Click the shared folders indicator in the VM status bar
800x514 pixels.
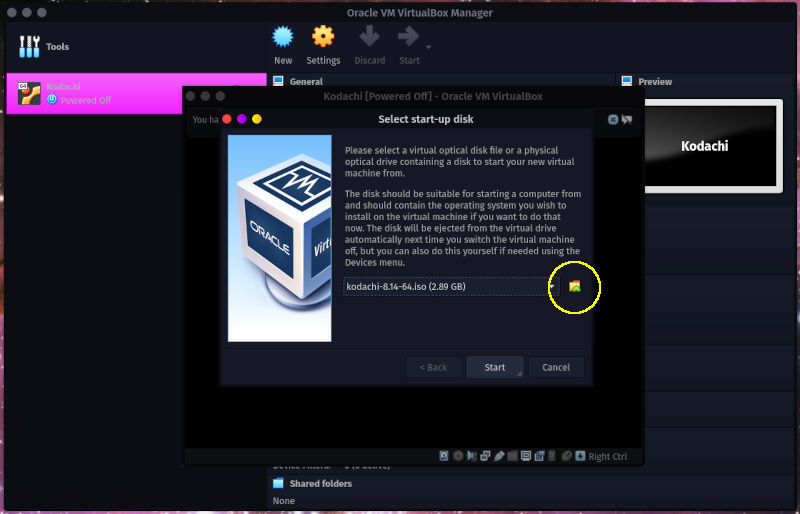click(x=512, y=456)
